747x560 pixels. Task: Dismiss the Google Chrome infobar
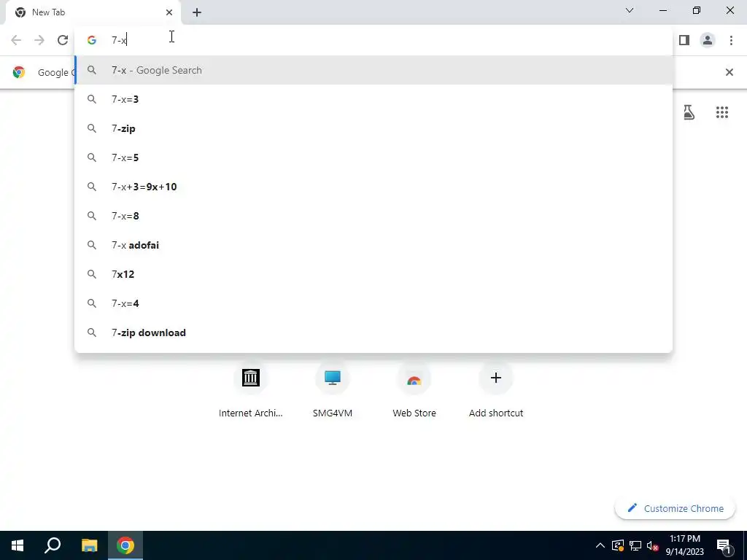(729, 72)
